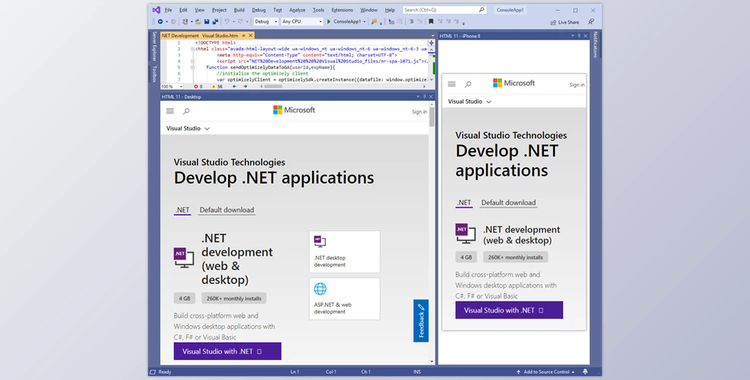
Task: Click the feedback icon beside Live Share
Action: (x=591, y=22)
